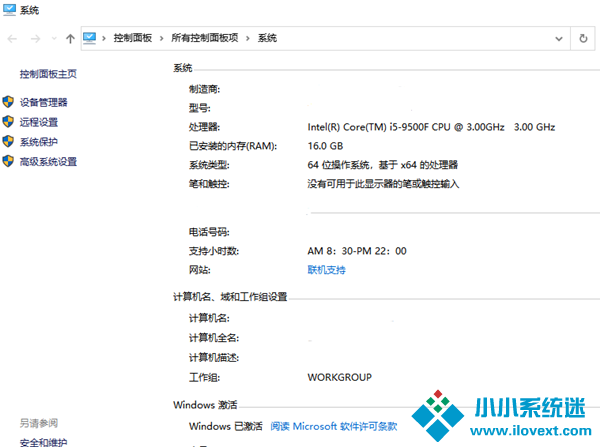Click the Back navigation arrow
This screenshot has width=600, height=447.
pos(12,39)
